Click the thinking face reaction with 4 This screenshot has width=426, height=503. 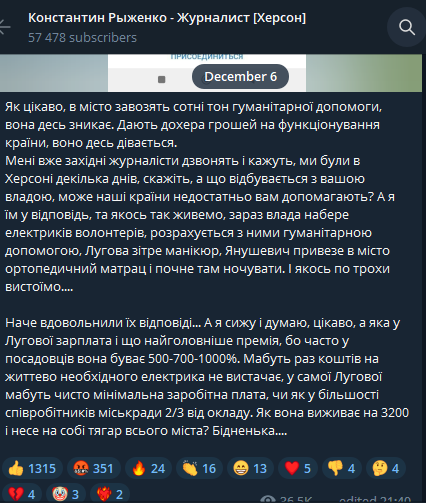point(386,468)
